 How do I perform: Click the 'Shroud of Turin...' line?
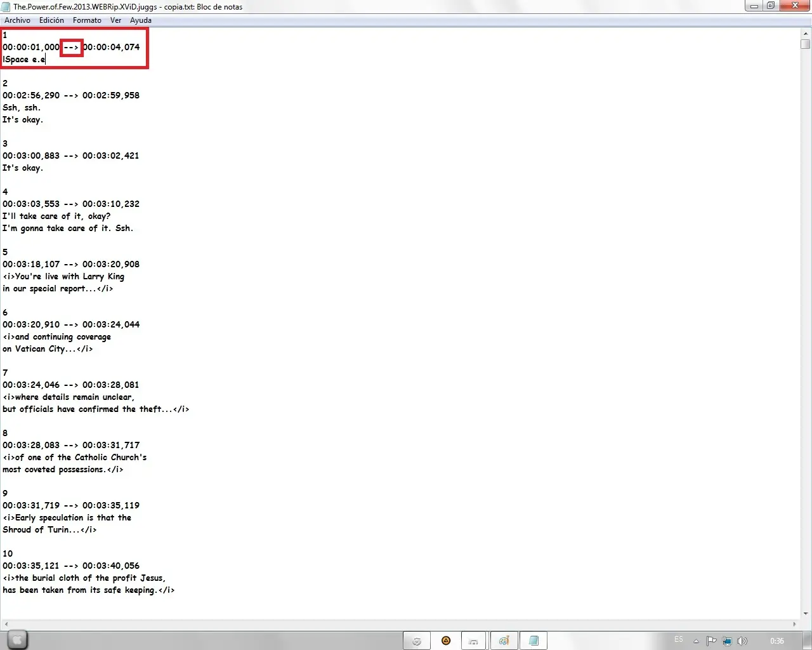[49, 529]
